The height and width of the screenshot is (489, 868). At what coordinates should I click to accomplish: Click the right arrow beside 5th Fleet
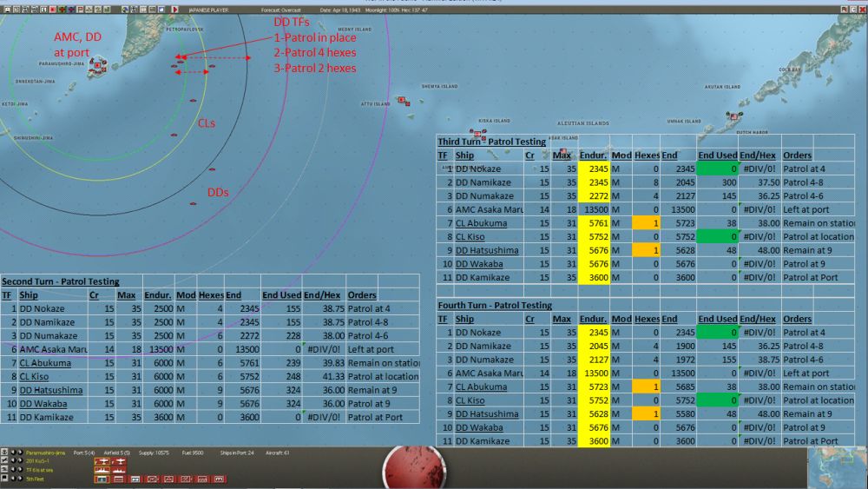point(21,479)
